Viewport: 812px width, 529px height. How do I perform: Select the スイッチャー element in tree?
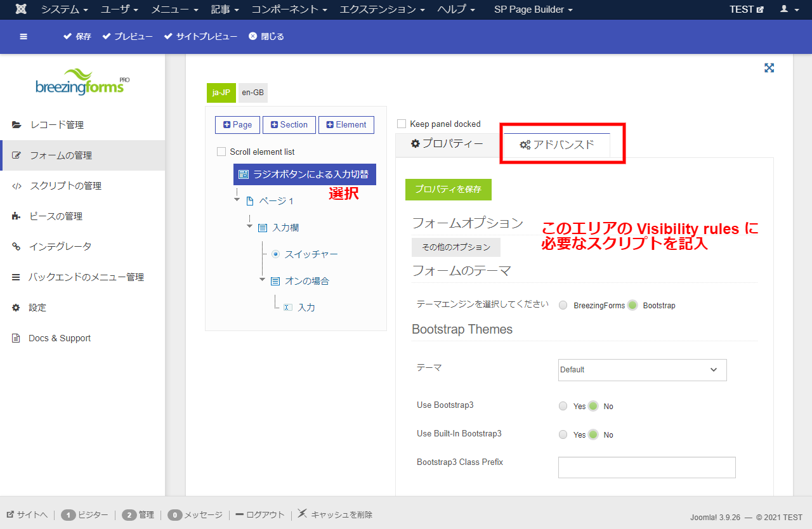click(x=311, y=254)
